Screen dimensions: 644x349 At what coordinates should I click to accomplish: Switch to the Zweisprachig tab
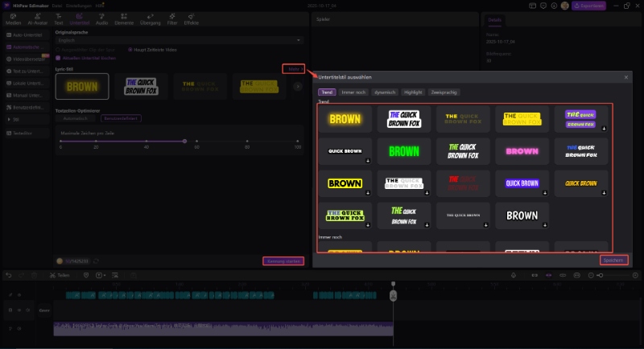tap(444, 92)
